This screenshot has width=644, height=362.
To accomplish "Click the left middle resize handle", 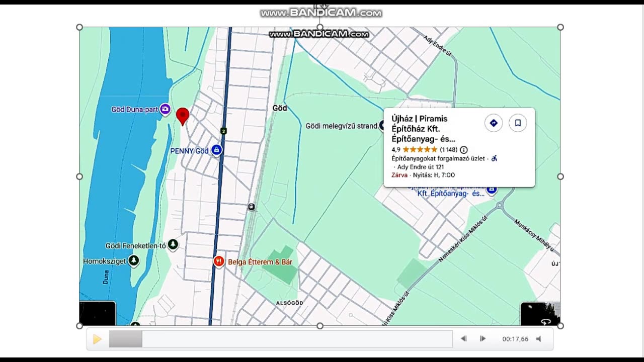I will pyautogui.click(x=79, y=176).
